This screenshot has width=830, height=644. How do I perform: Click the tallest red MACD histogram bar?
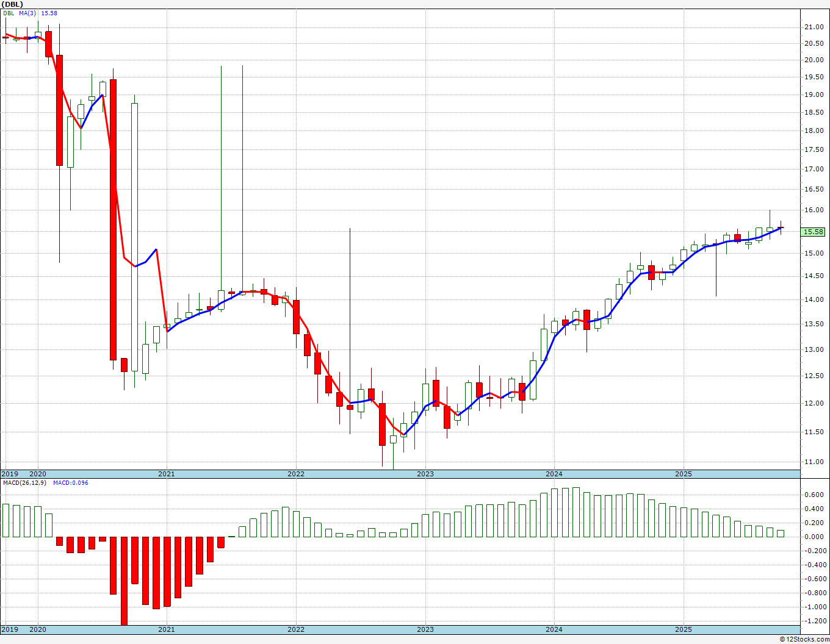124,581
